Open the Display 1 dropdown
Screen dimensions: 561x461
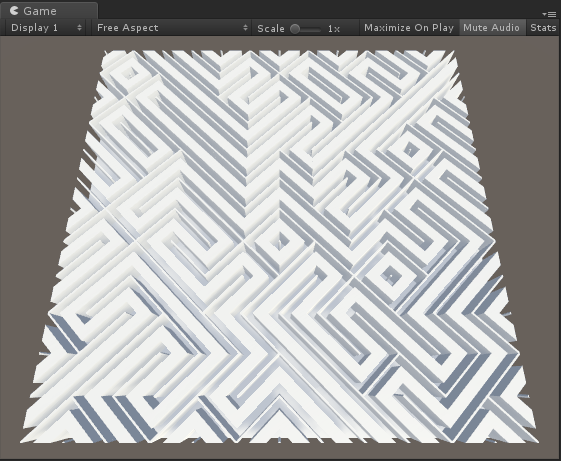coord(46,28)
